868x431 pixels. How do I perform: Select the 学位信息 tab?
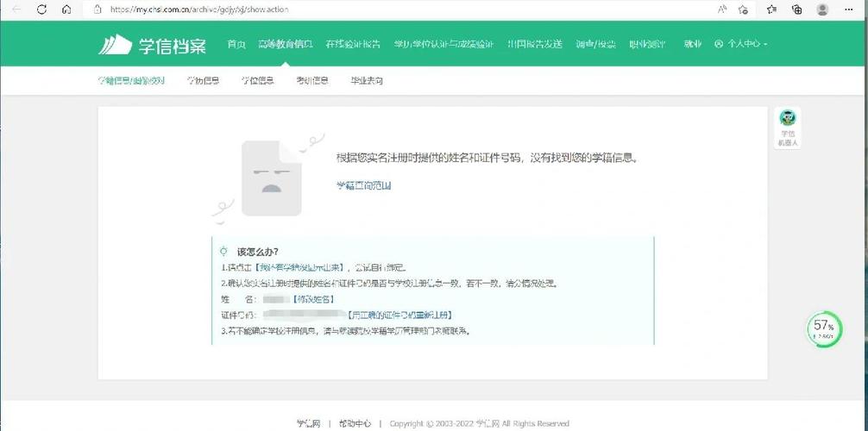(257, 81)
